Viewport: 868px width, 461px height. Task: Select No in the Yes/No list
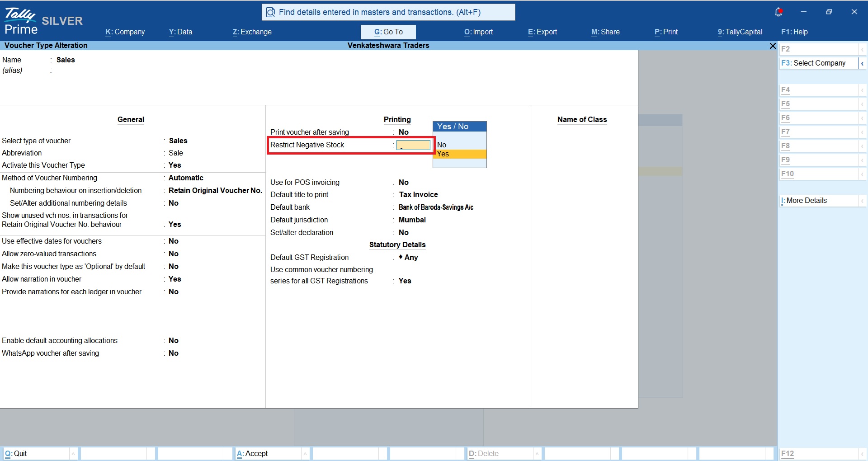click(459, 145)
